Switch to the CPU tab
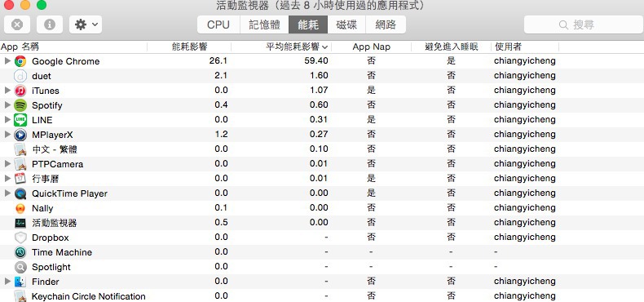Viewport: 644px width, 302px height. [218, 24]
